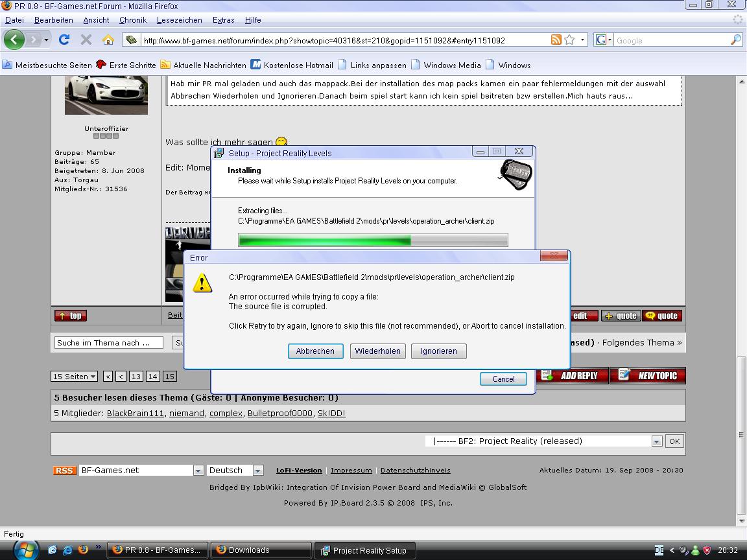Focus the Google search field

tap(672, 40)
